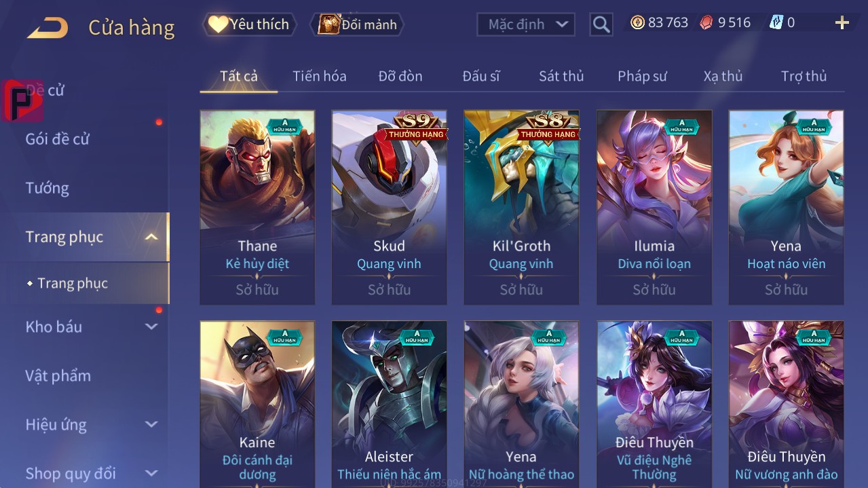Open Yêu thích heart favorites
The image size is (868, 488).
pyautogui.click(x=250, y=24)
